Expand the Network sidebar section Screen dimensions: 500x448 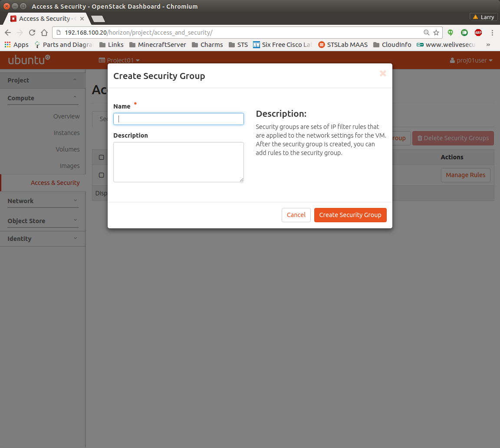coord(43,201)
